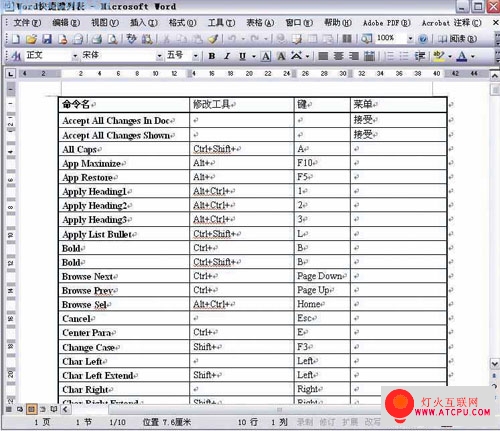Click the Adobe PDF(B) menu button
500x431 pixels.
tap(387, 23)
